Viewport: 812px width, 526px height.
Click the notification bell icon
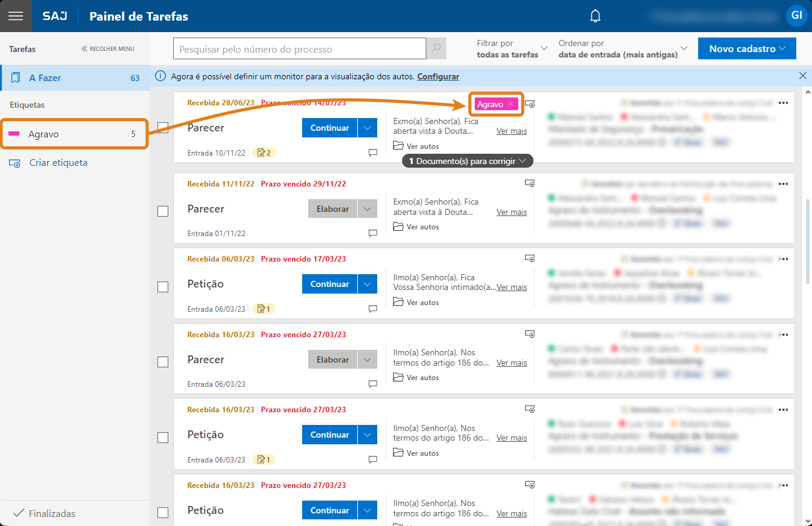[x=595, y=16]
